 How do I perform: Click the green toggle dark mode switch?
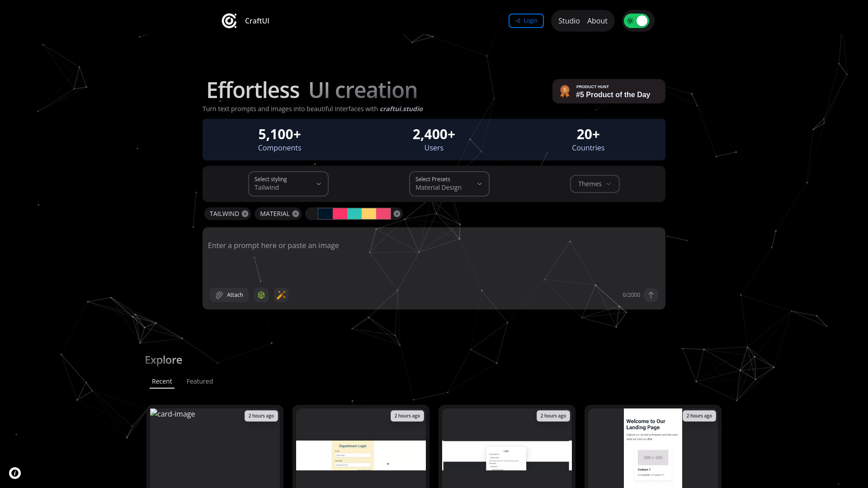(x=637, y=21)
